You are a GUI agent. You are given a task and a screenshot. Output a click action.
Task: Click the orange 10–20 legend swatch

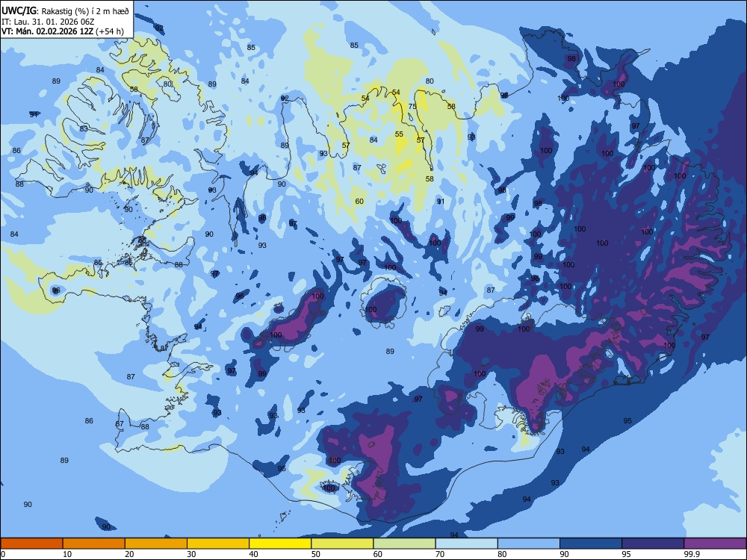pos(94,544)
